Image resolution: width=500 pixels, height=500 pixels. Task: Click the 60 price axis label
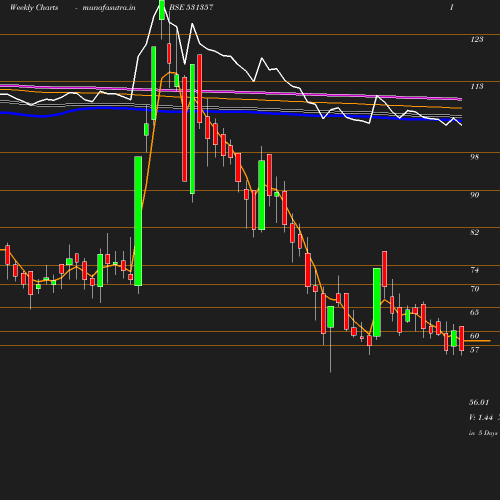(x=475, y=336)
